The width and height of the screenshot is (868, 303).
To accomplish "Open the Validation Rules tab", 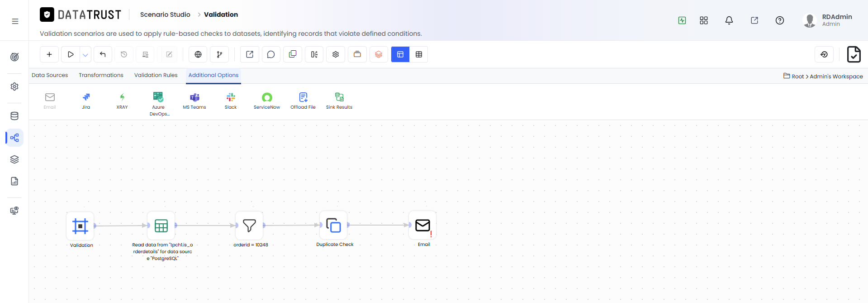I will point(156,75).
